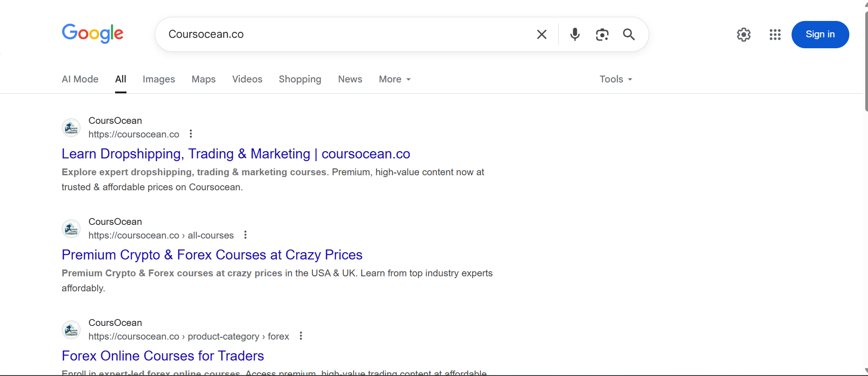
Task: Open the Google apps grid
Action: tap(775, 35)
